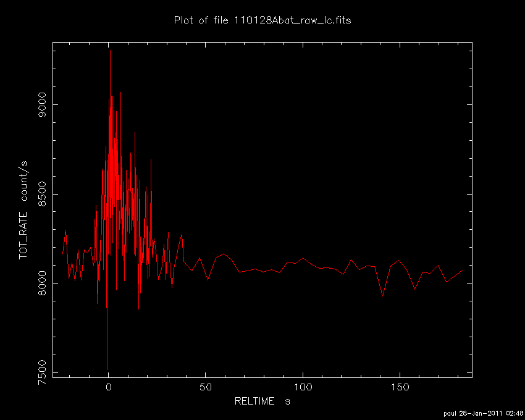Click the plot title '110128Abat_raw_lc.fits'
This screenshot has height=420, width=525.
(x=292, y=20)
